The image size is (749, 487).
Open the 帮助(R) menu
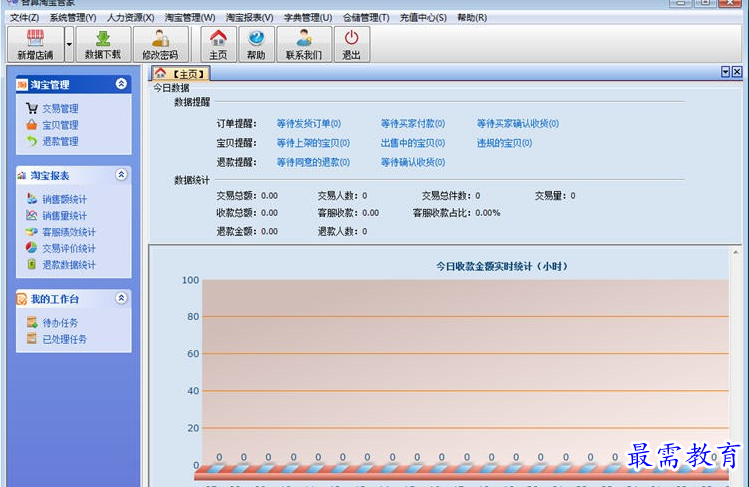point(471,18)
